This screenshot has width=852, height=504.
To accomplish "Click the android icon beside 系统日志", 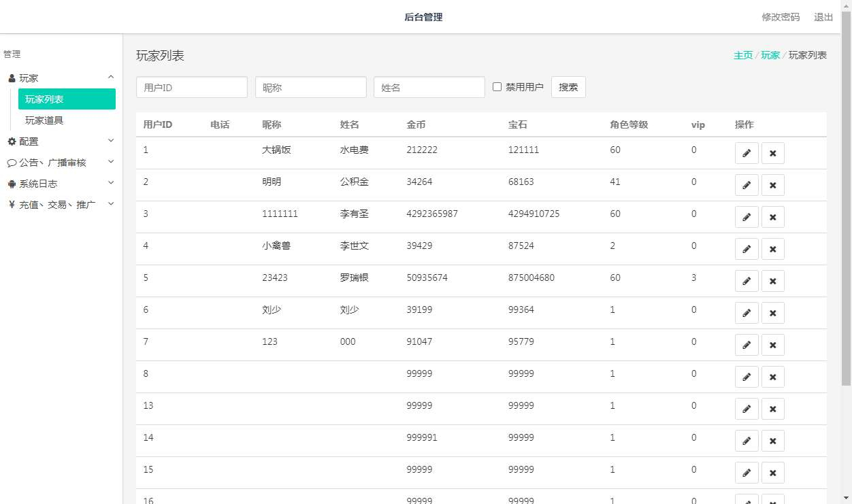I will click(12, 184).
